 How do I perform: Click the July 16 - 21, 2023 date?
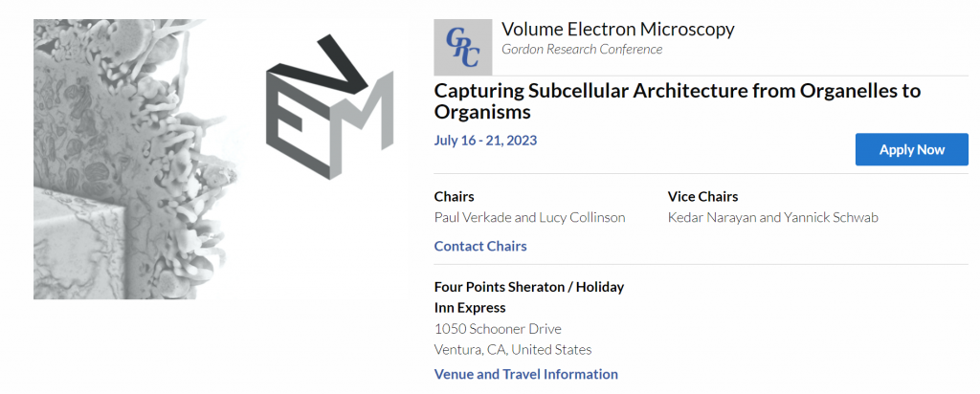click(485, 140)
